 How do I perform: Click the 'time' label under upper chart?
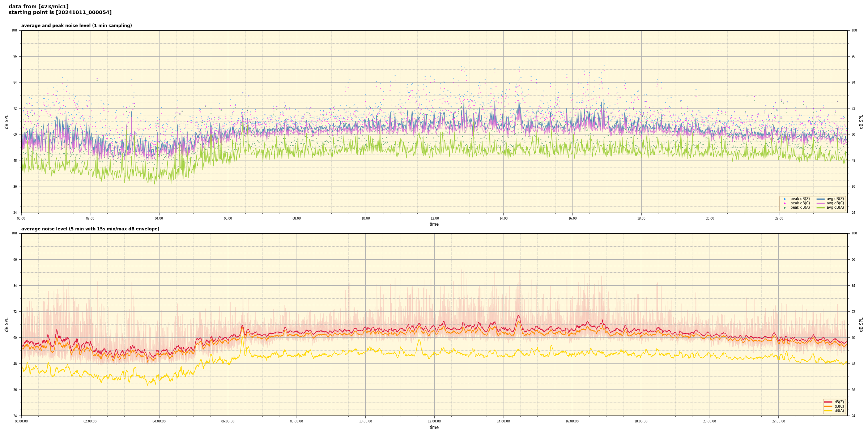point(434,224)
